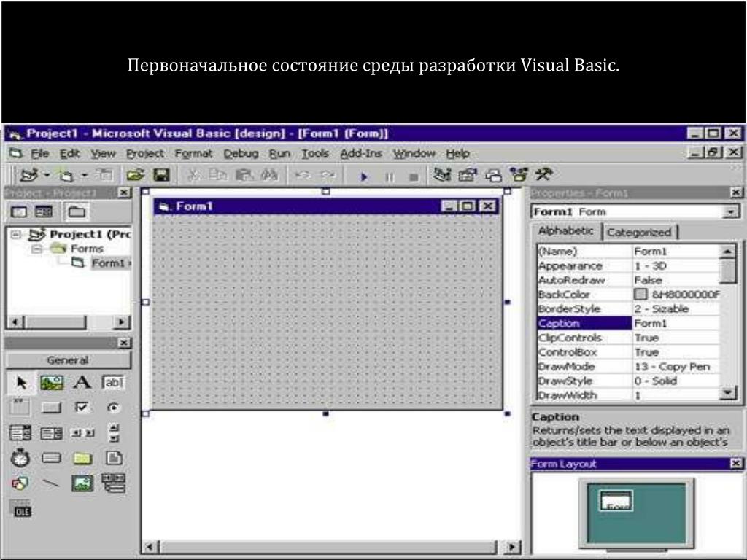Viewport: 747px width, 560px height.
Task: Click the DrawMode value '13 - Copy Pen'
Action: 672,367
